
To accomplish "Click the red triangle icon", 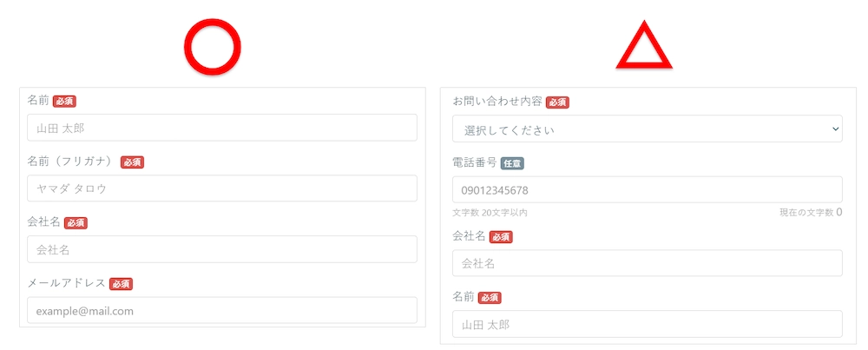I will click(643, 50).
